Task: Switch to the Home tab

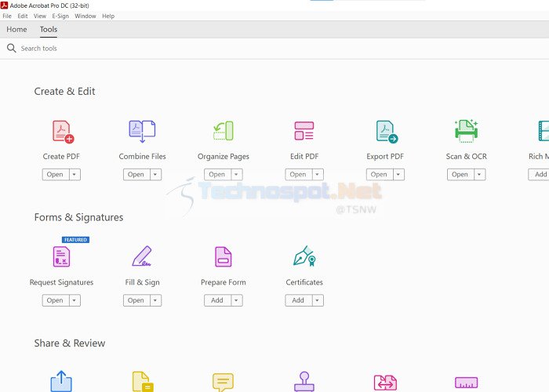Action: [x=16, y=30]
